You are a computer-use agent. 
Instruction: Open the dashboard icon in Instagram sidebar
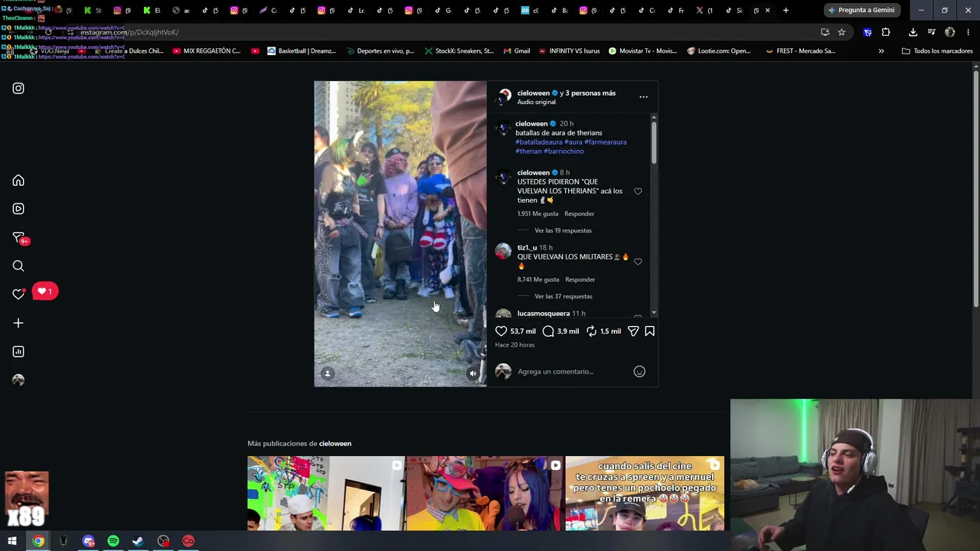pyautogui.click(x=18, y=352)
